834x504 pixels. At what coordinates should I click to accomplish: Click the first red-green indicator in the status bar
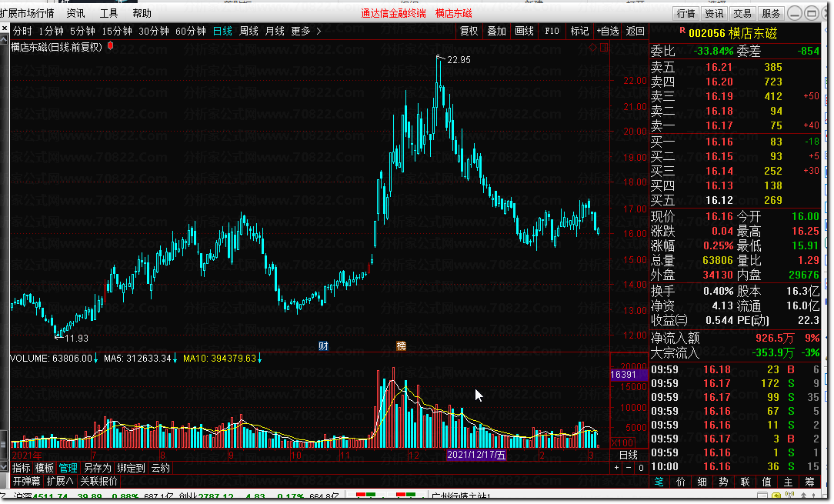[366, 496]
